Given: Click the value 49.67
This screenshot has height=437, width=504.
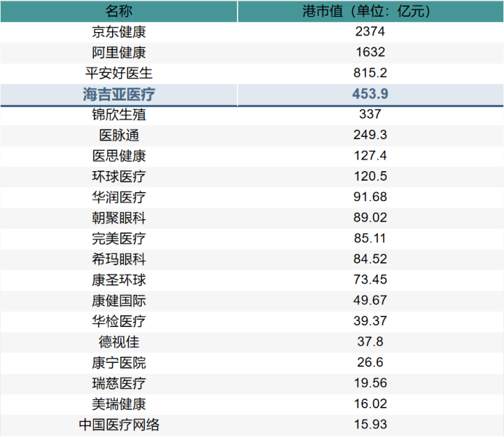Looking at the screenshot, I should [x=371, y=301].
